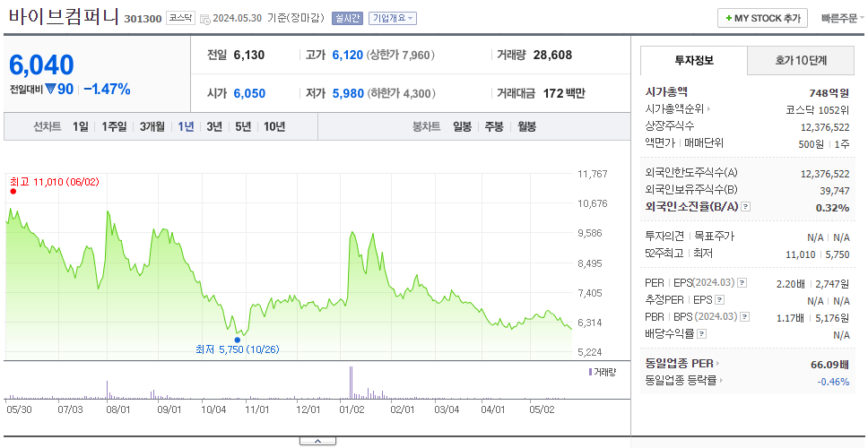Screen dimensions: 868x448
Task: Select 1주일 line chart period
Action: point(114,126)
